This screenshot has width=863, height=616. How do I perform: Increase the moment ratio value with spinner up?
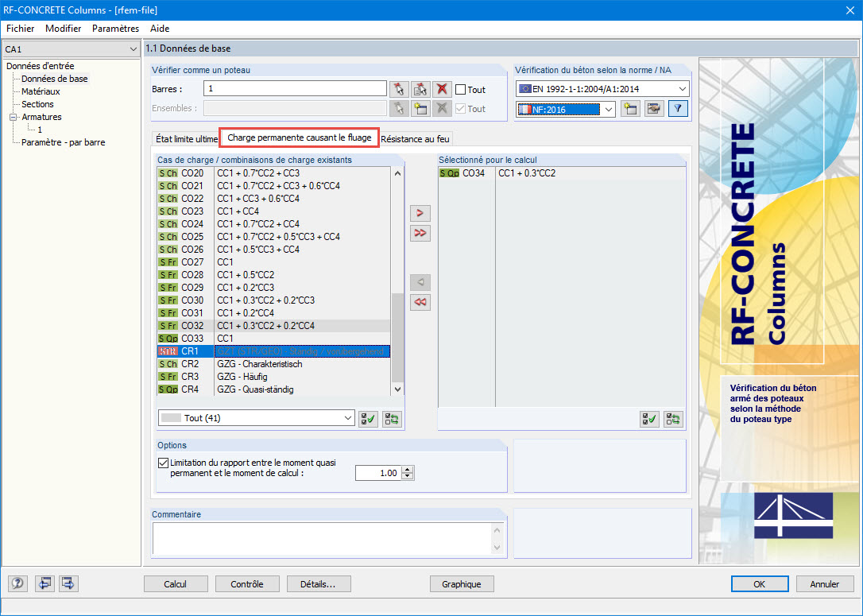tap(408, 470)
